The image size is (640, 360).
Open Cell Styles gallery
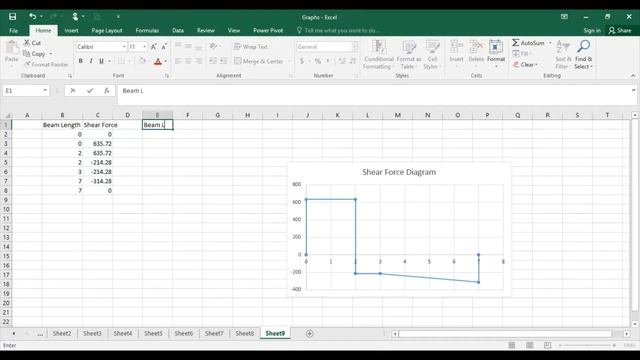click(432, 55)
